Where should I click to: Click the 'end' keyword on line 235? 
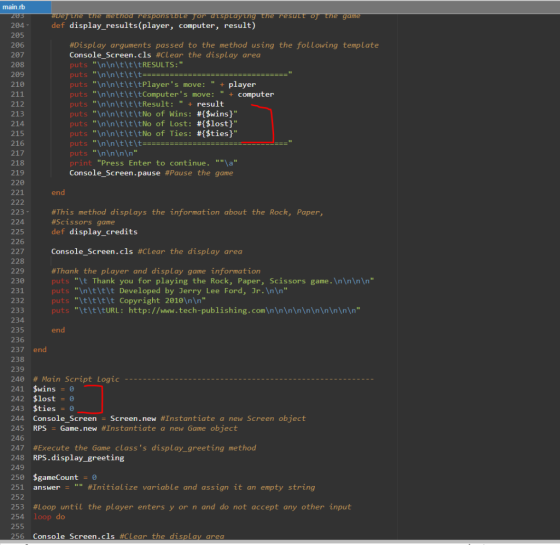click(x=58, y=330)
